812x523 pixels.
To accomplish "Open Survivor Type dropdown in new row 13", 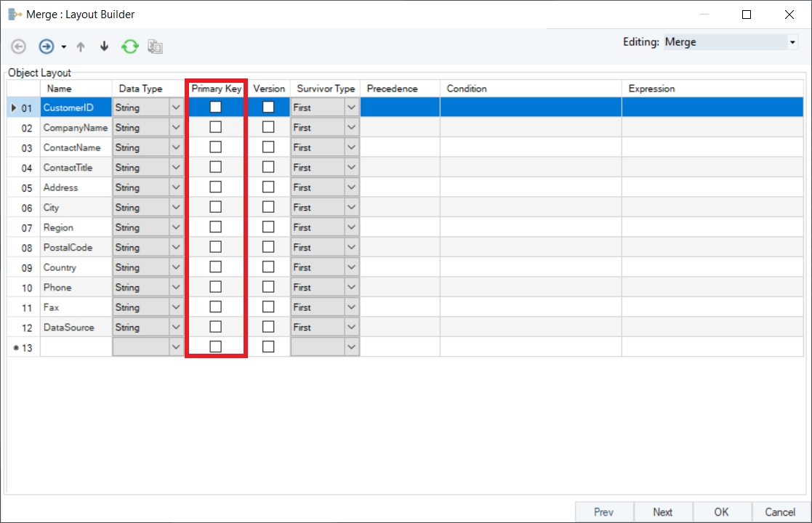I will [x=352, y=347].
